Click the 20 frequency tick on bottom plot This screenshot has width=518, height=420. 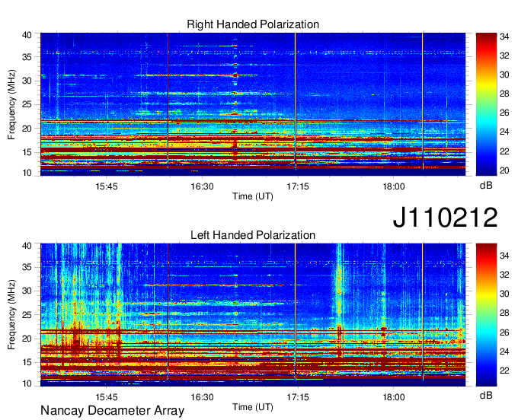pos(27,339)
